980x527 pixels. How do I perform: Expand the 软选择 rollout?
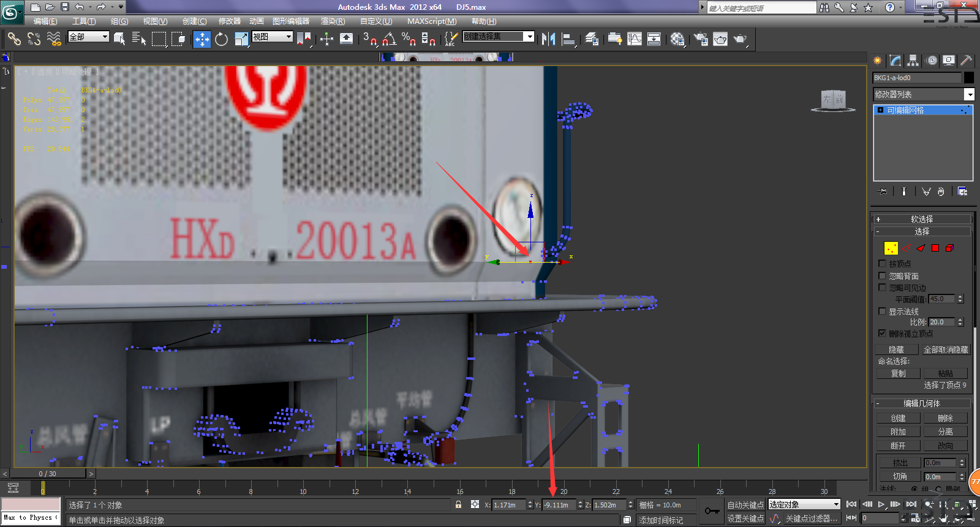pos(922,219)
